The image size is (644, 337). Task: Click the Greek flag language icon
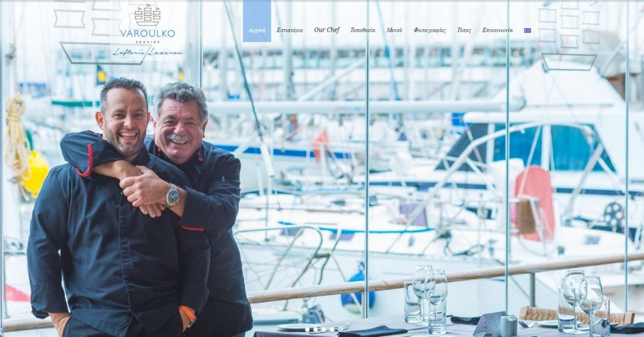coord(527,30)
